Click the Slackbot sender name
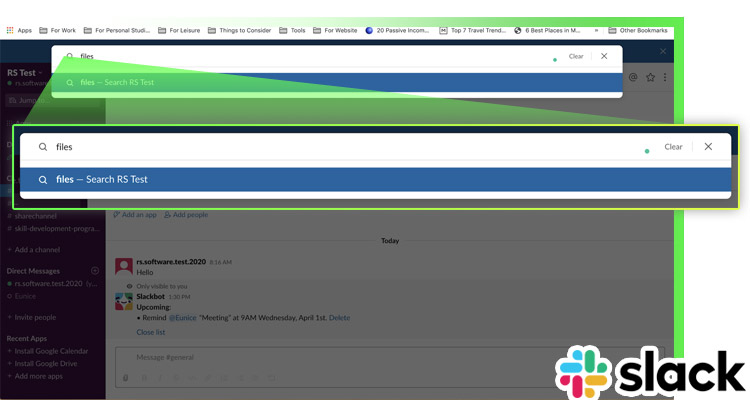 (151, 297)
